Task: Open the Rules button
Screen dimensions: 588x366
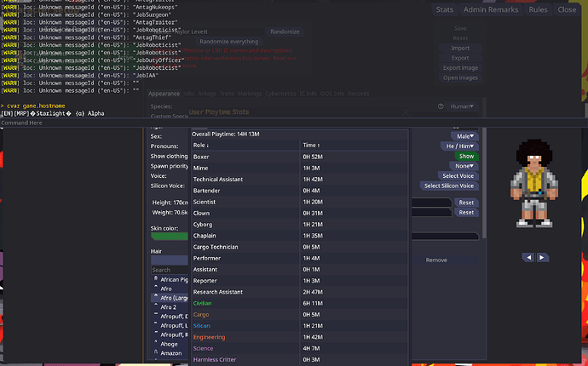Action: pyautogui.click(x=538, y=9)
